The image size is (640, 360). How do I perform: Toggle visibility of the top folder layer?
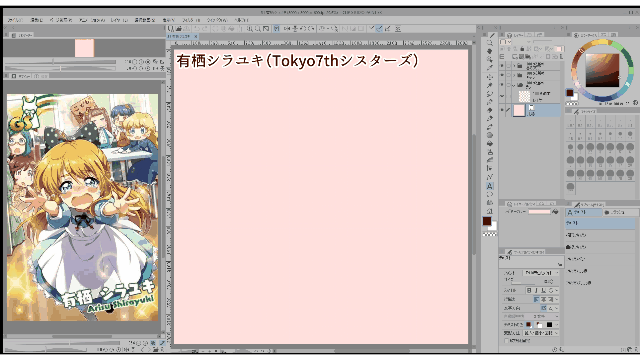[x=502, y=66]
